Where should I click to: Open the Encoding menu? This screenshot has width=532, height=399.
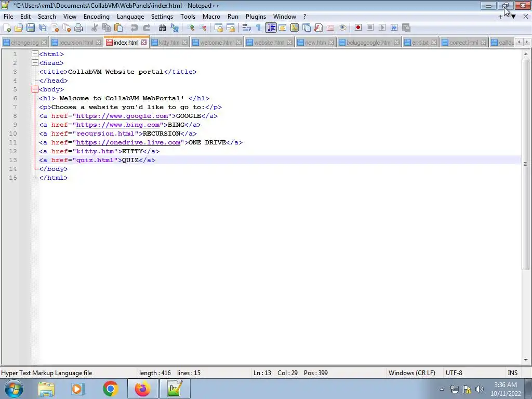click(x=97, y=17)
